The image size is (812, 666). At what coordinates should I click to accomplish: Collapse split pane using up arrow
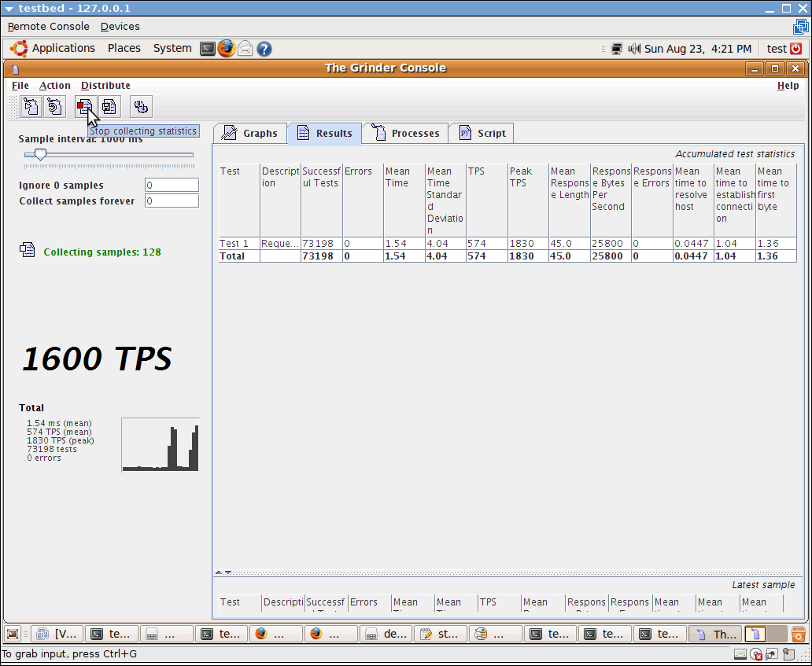point(219,572)
